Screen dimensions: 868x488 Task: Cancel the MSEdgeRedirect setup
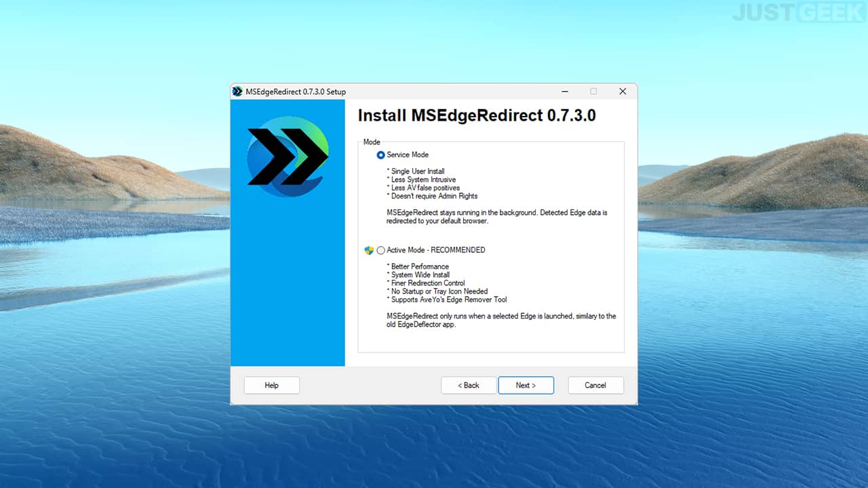(595, 385)
